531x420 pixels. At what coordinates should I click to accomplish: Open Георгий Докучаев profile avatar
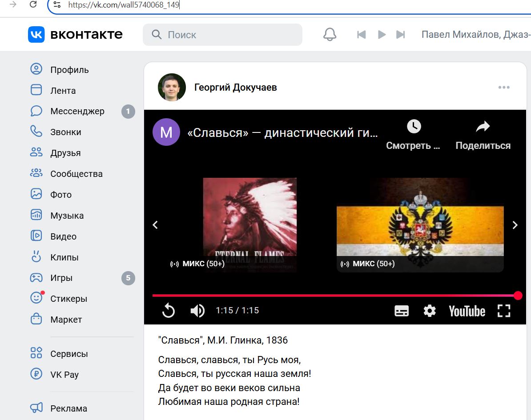tap(172, 87)
